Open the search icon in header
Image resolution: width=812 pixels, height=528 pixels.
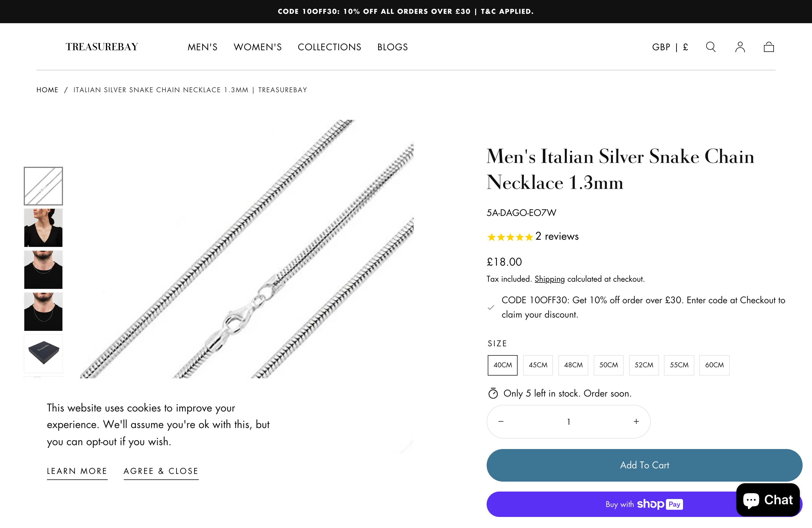[x=711, y=47]
